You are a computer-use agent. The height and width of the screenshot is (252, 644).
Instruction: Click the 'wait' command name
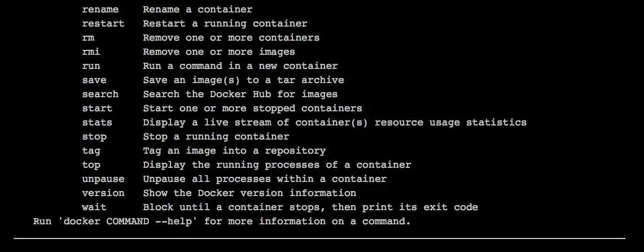pyautogui.click(x=94, y=207)
